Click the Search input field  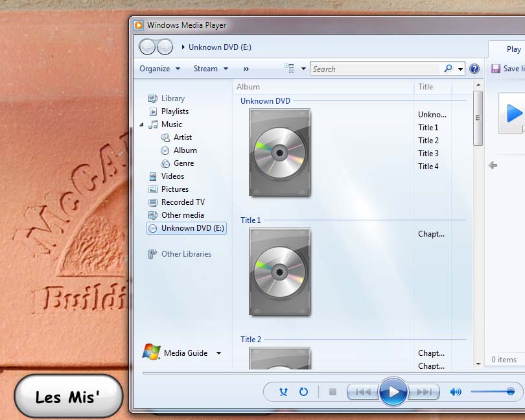(x=375, y=69)
